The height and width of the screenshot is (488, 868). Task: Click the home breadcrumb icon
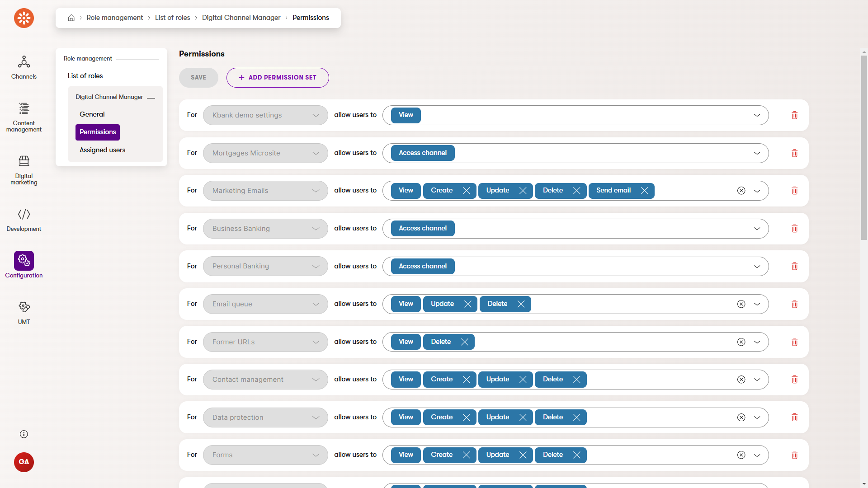(x=71, y=18)
